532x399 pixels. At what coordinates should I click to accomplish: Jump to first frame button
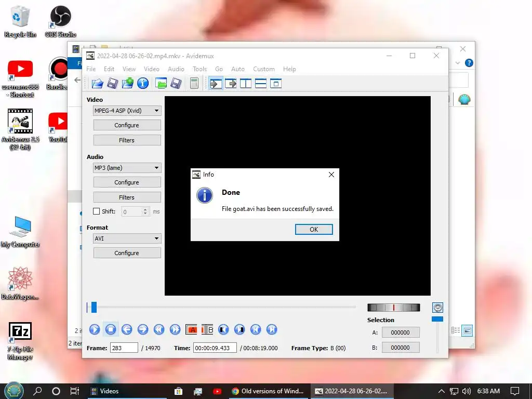pyautogui.click(x=256, y=329)
